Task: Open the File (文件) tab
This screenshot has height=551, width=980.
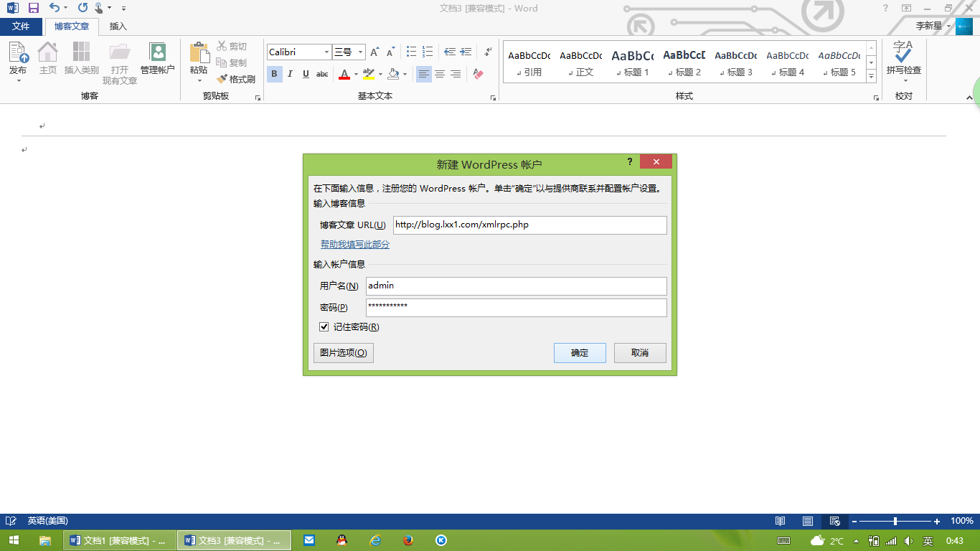Action: pyautogui.click(x=21, y=26)
